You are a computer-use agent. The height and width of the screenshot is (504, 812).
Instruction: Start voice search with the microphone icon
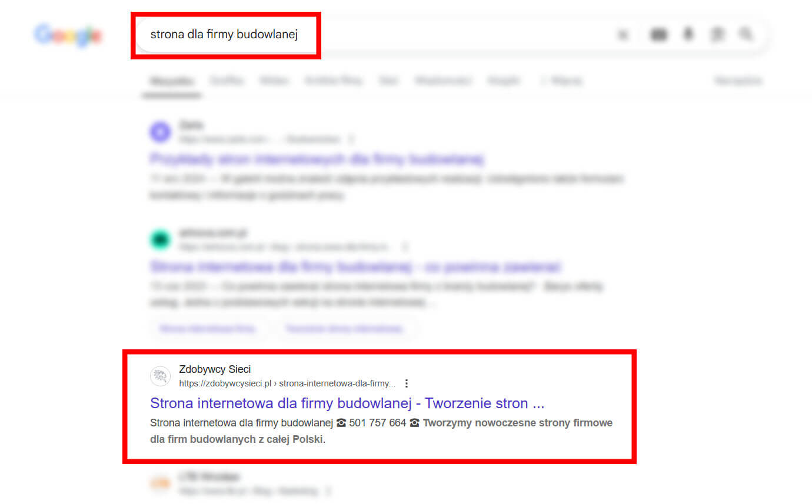click(x=688, y=35)
